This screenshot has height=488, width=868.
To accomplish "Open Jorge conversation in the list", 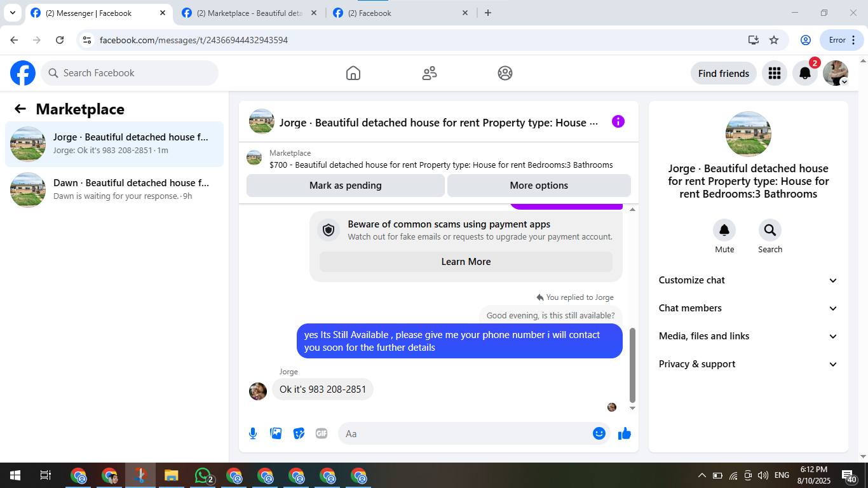I will tap(114, 144).
